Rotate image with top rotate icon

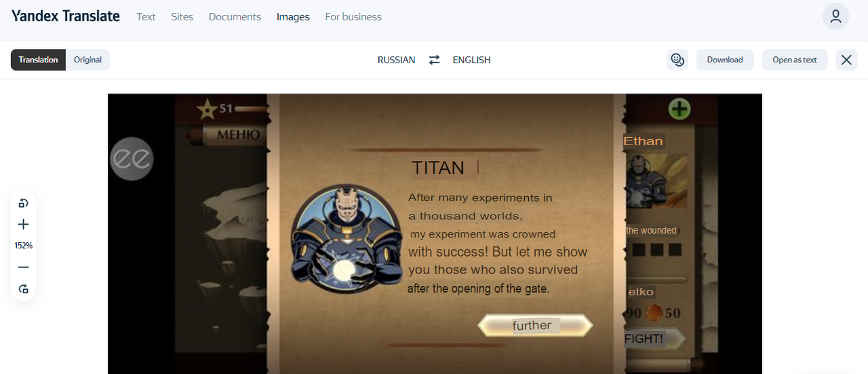tap(24, 203)
